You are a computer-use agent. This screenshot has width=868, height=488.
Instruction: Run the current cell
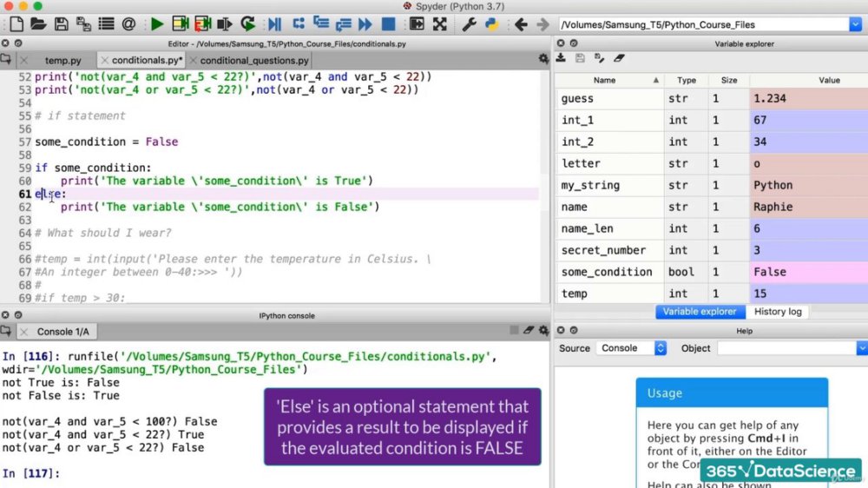pos(180,23)
